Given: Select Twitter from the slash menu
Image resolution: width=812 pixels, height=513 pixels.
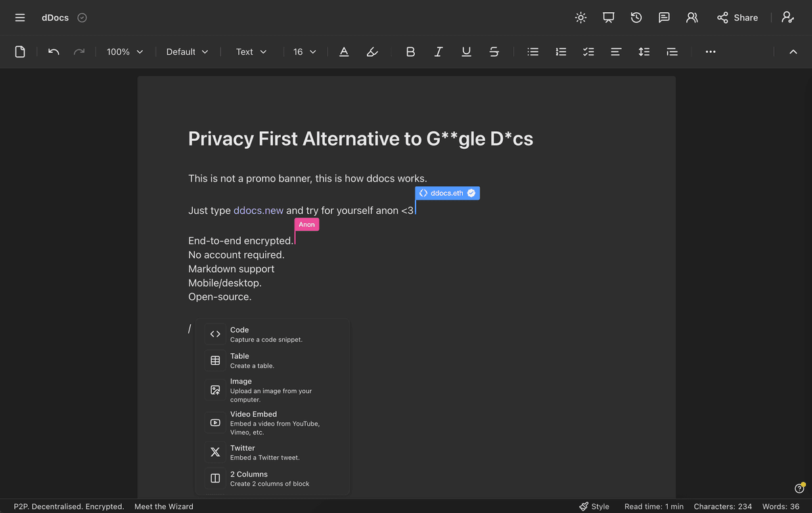Looking at the screenshot, I should point(273,452).
